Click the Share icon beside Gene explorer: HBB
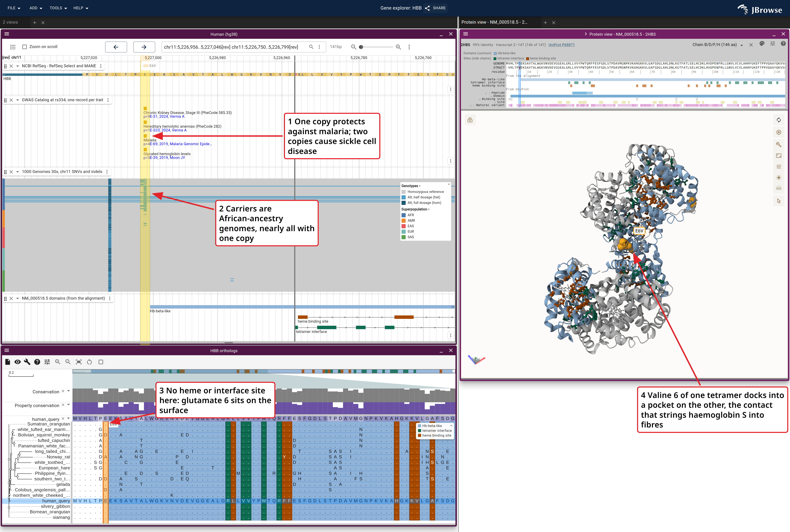 427,8
